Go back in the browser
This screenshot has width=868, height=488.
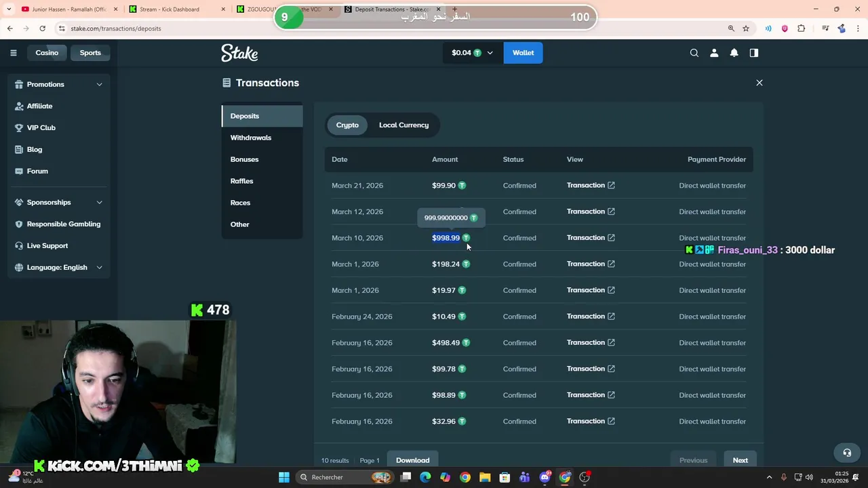coord(9,28)
